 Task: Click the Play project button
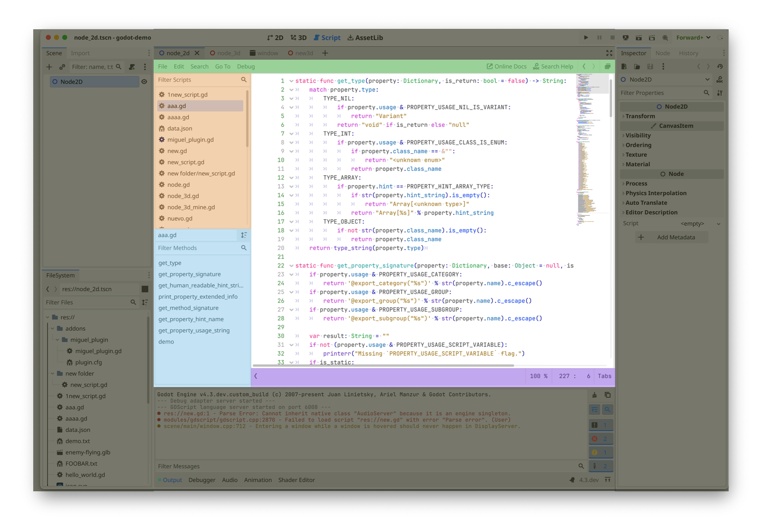pos(586,38)
